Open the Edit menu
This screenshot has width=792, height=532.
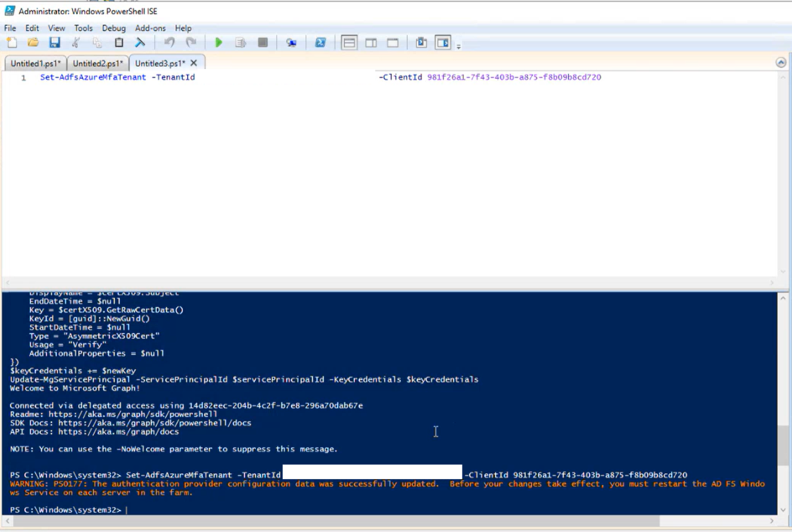tap(32, 28)
